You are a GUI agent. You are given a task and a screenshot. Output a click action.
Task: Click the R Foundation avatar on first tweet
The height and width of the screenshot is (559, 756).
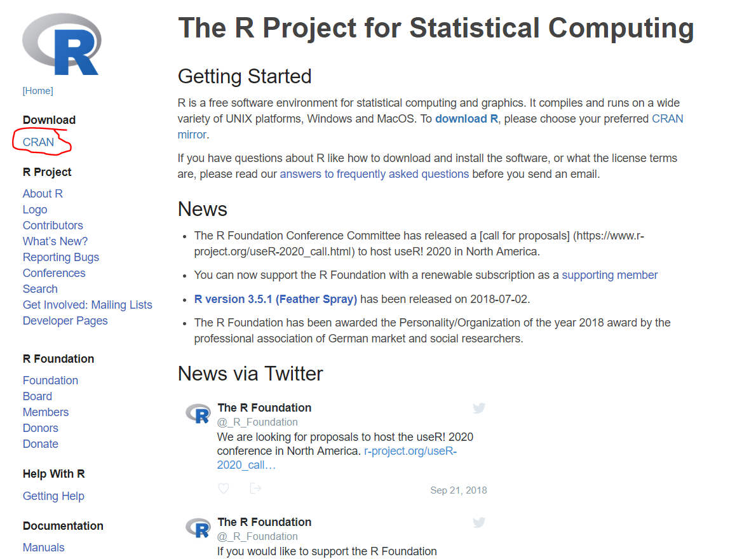pos(198,414)
